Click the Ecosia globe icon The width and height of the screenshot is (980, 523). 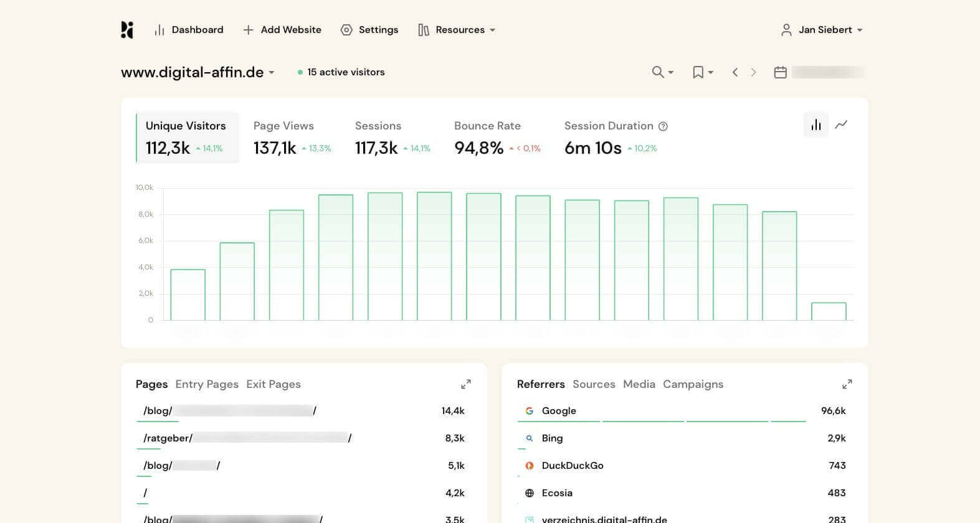tap(530, 493)
